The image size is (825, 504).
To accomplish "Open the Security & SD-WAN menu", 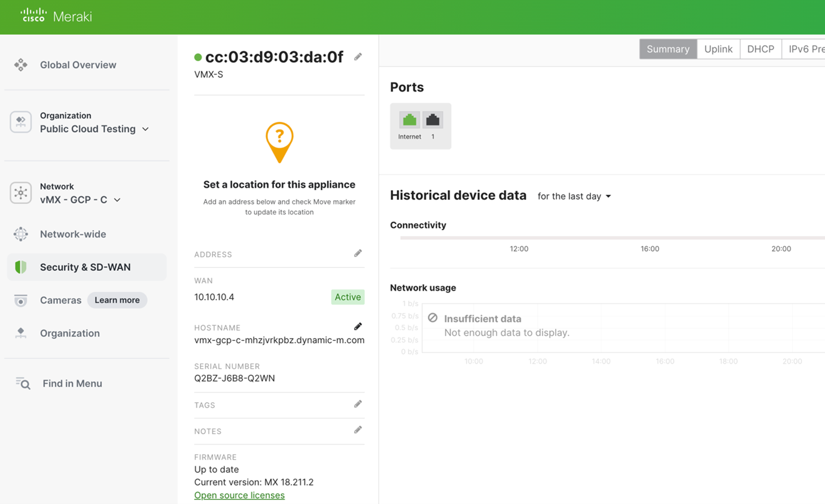I will point(85,267).
